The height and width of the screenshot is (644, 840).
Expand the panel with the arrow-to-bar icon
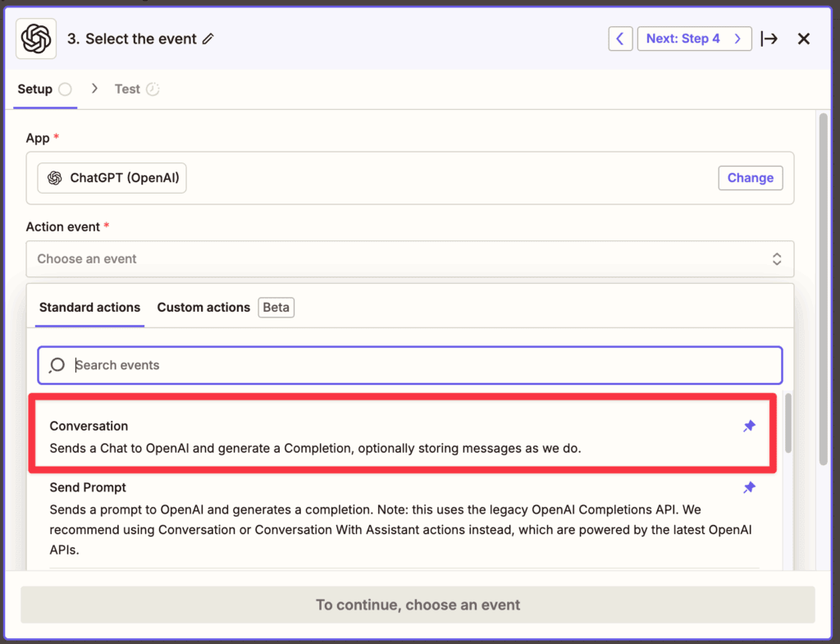(769, 39)
